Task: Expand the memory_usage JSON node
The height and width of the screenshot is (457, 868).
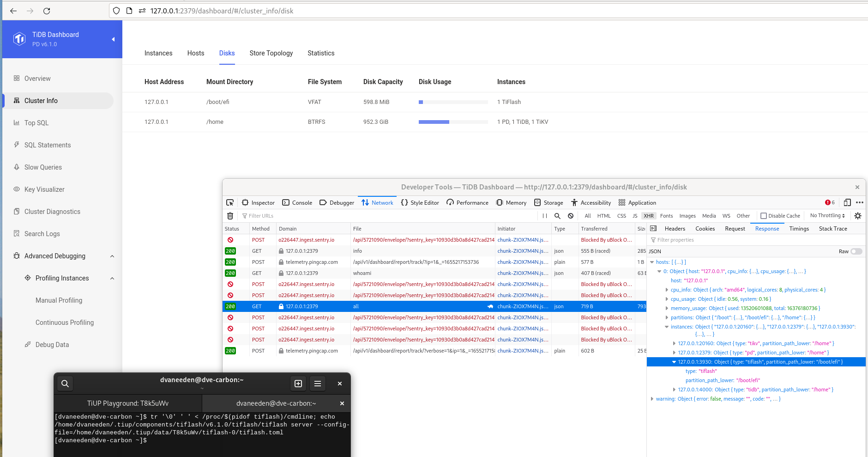Action: (x=667, y=308)
